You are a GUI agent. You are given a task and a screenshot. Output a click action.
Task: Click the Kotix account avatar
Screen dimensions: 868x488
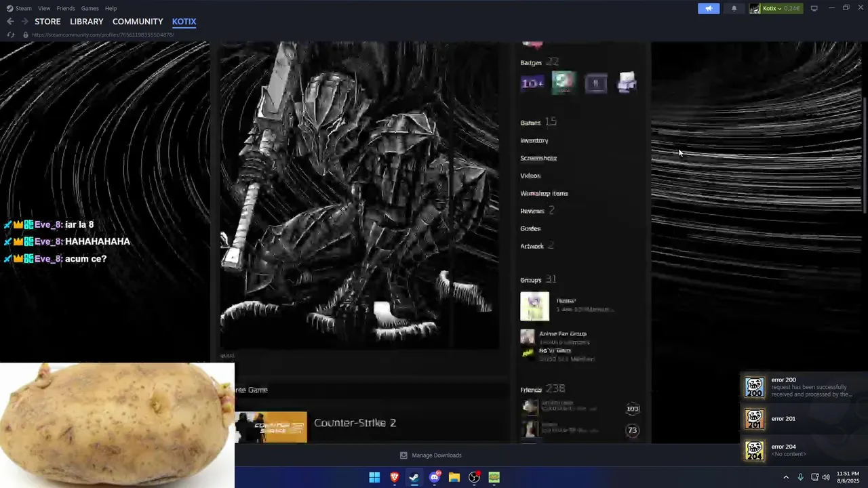755,8
